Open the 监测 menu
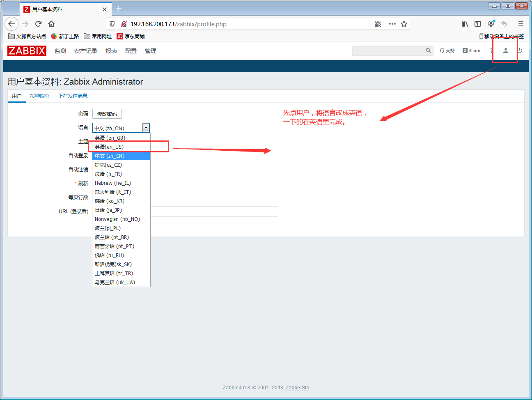532x400 pixels. click(x=60, y=51)
